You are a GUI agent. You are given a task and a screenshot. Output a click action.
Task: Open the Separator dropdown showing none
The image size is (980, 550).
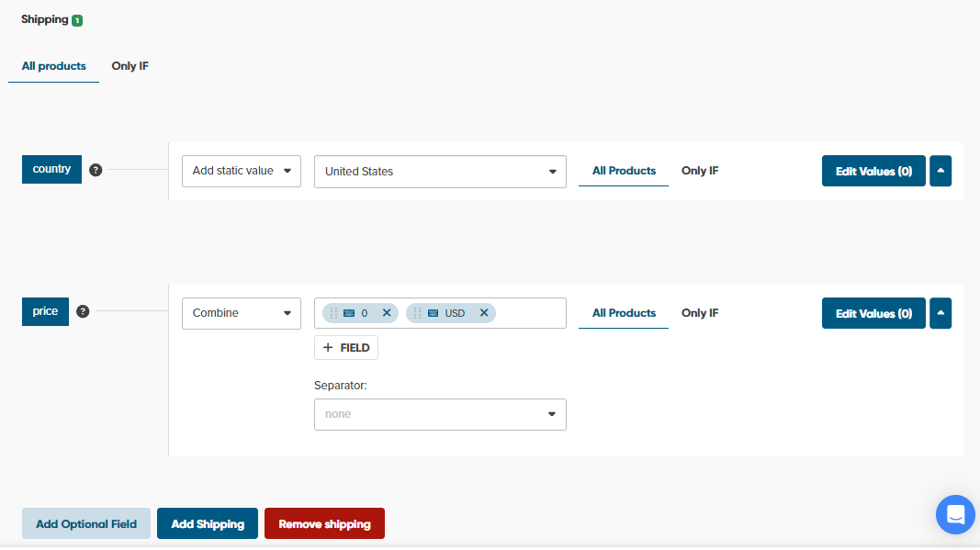440,414
